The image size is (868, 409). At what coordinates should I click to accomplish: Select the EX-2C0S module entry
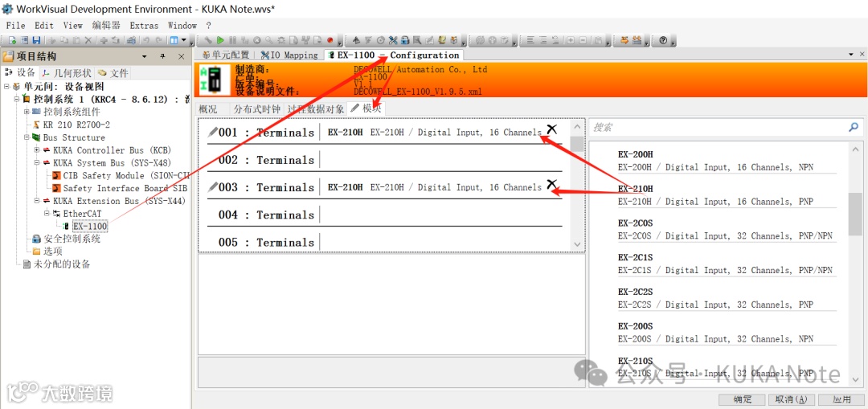[x=727, y=229]
